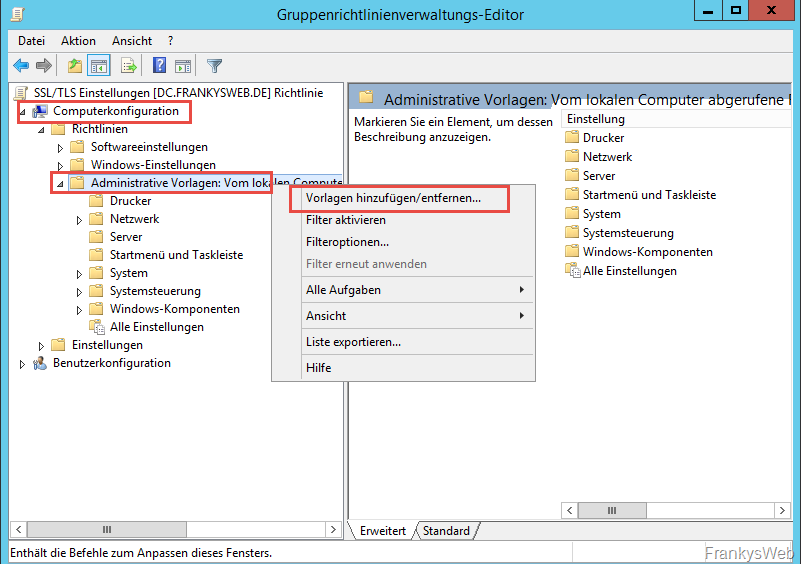
Task: Click the Export list toolbar icon
Action: point(128,66)
